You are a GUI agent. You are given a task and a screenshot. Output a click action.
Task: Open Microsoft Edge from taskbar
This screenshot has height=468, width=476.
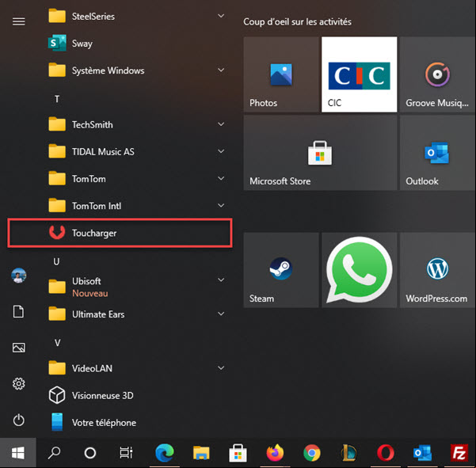165,453
